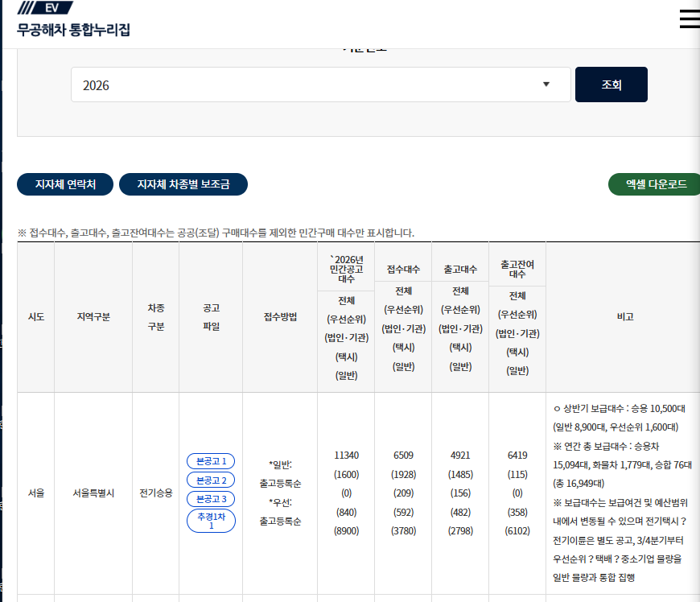
Task: View 지자체 차종별 보조금 subsidy info
Action: coord(183,183)
